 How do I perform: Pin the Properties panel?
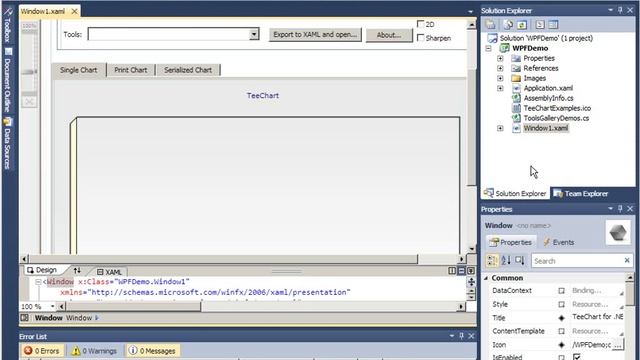[x=620, y=209]
